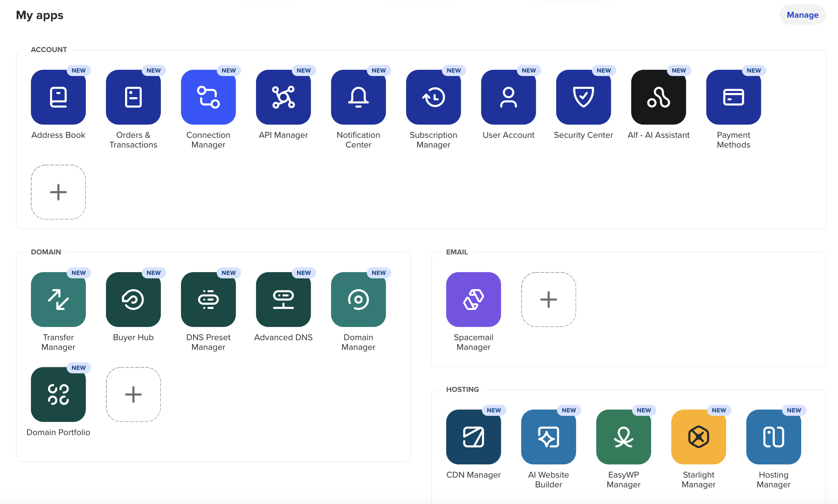Screen dimensions: 838x504
Task: Launch Alf - AI Assistant app
Action: pos(659,97)
